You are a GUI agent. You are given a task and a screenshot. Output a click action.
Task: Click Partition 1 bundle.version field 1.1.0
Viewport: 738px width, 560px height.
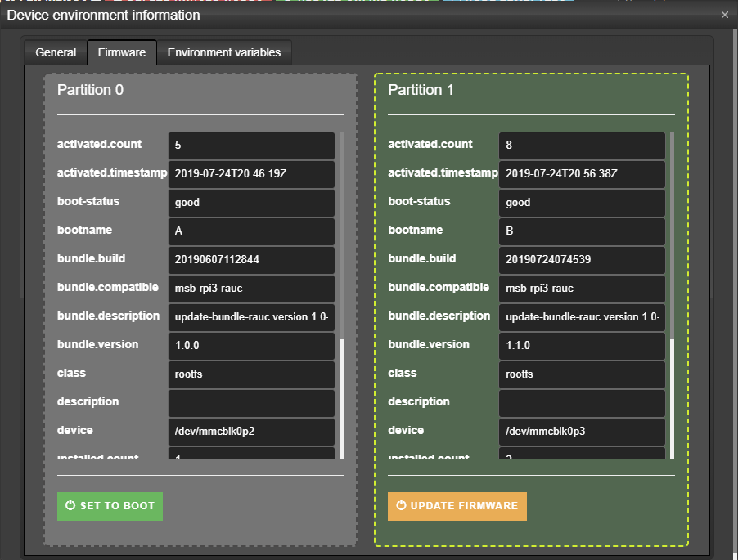(582, 346)
